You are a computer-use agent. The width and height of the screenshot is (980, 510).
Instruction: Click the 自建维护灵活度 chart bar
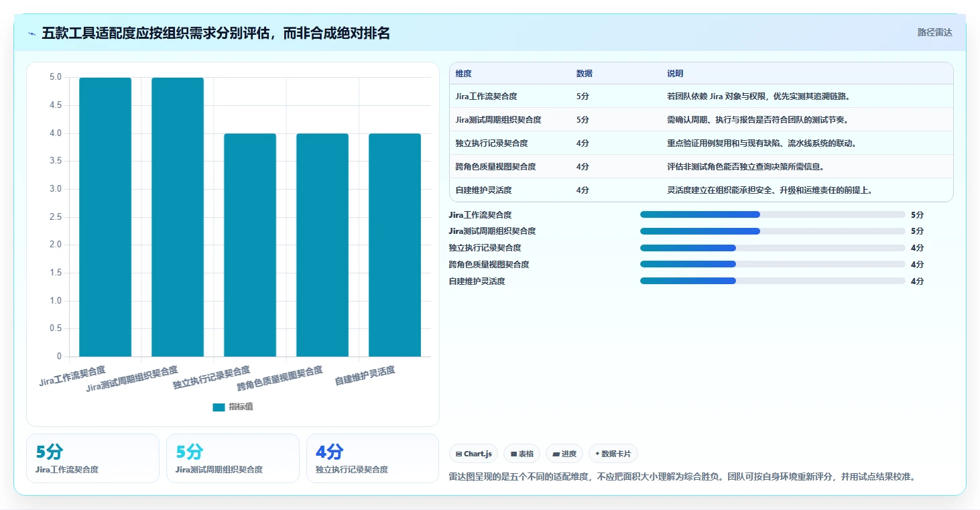[395, 245]
